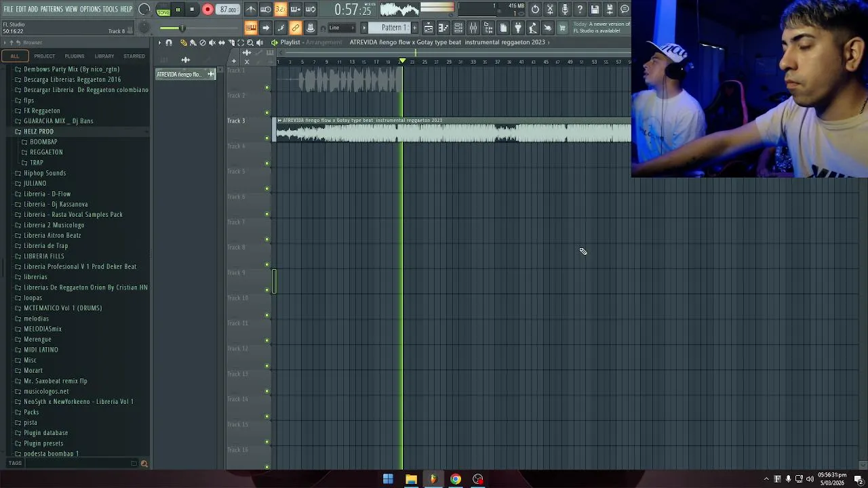This screenshot has width=868, height=488.
Task: Toggle the playlist magnet snap icon
Action: point(169,42)
